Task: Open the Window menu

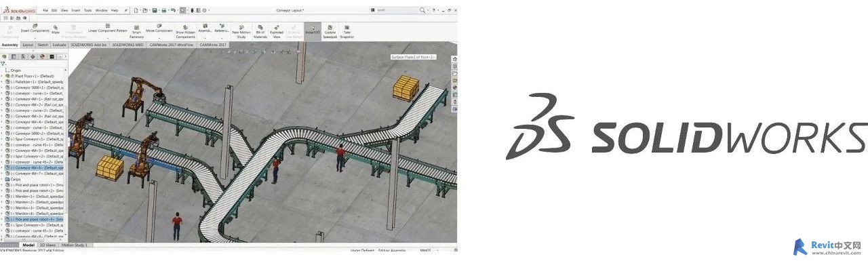Action: click(x=101, y=11)
